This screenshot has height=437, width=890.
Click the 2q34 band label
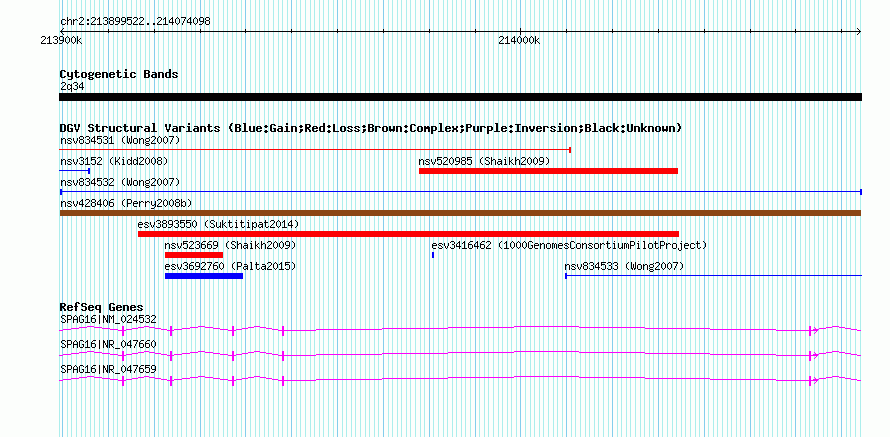click(x=73, y=86)
